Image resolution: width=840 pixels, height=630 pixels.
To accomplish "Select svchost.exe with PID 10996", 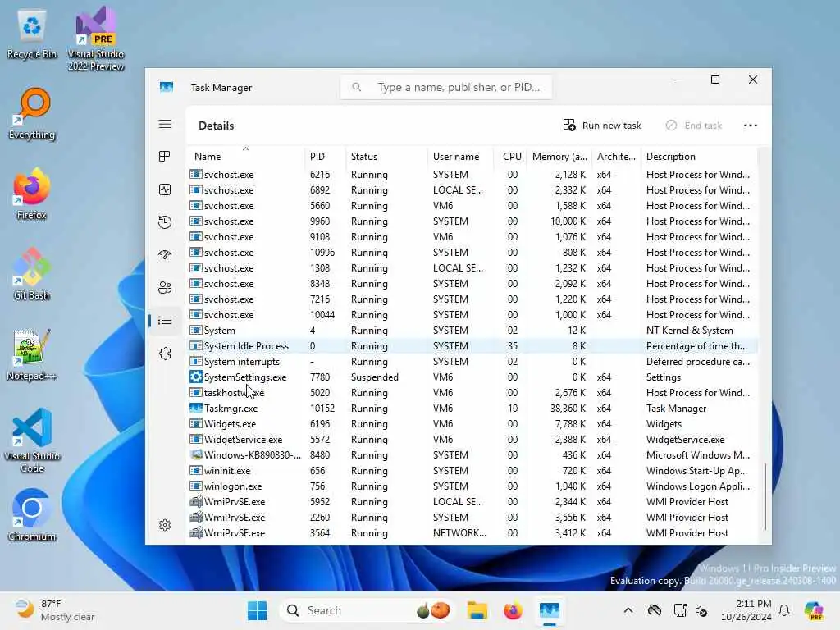I will [472, 253].
